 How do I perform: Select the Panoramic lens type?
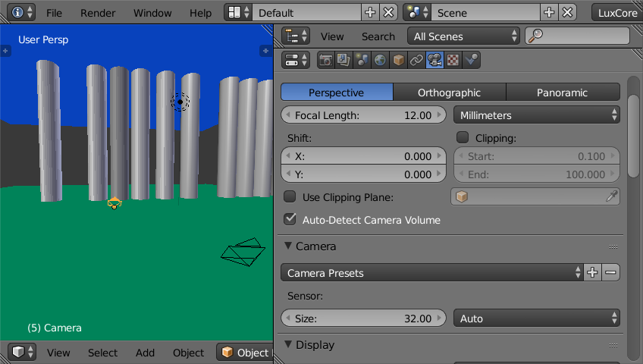pyautogui.click(x=562, y=93)
